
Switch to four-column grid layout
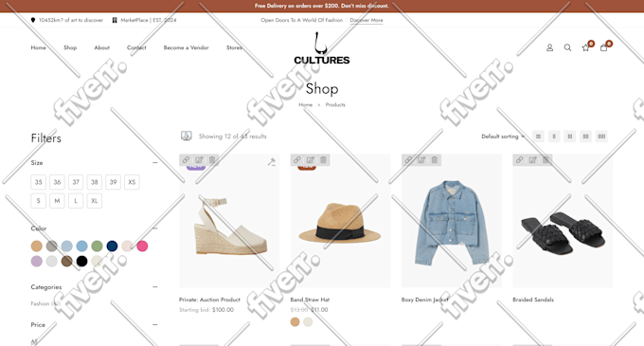(x=601, y=137)
